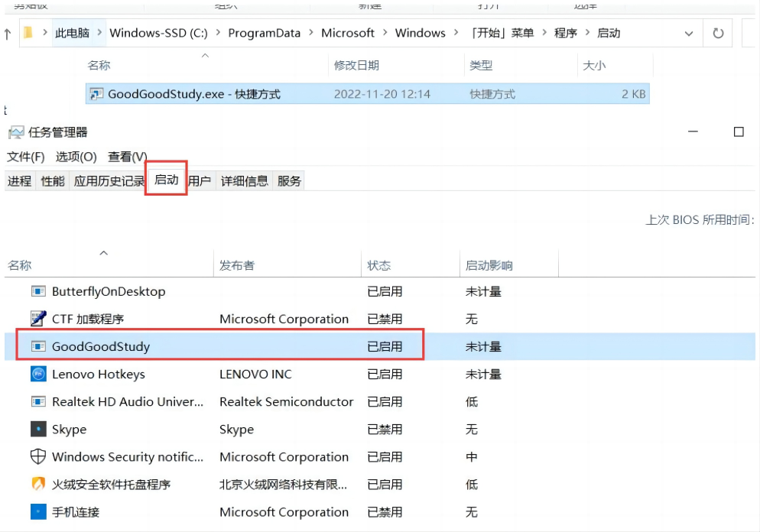This screenshot has width=760, height=532.
Task: Select the Lenovo Hotkeys row name
Action: click(x=99, y=374)
